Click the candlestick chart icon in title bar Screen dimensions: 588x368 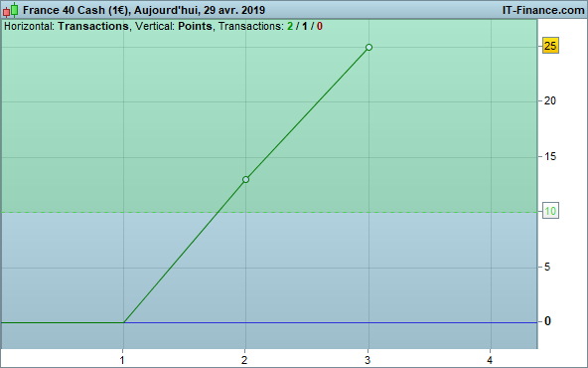[x=11, y=10]
